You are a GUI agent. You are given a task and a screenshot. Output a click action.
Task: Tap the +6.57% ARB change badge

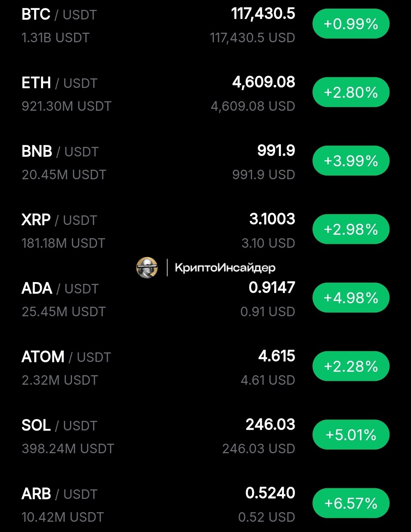click(351, 503)
